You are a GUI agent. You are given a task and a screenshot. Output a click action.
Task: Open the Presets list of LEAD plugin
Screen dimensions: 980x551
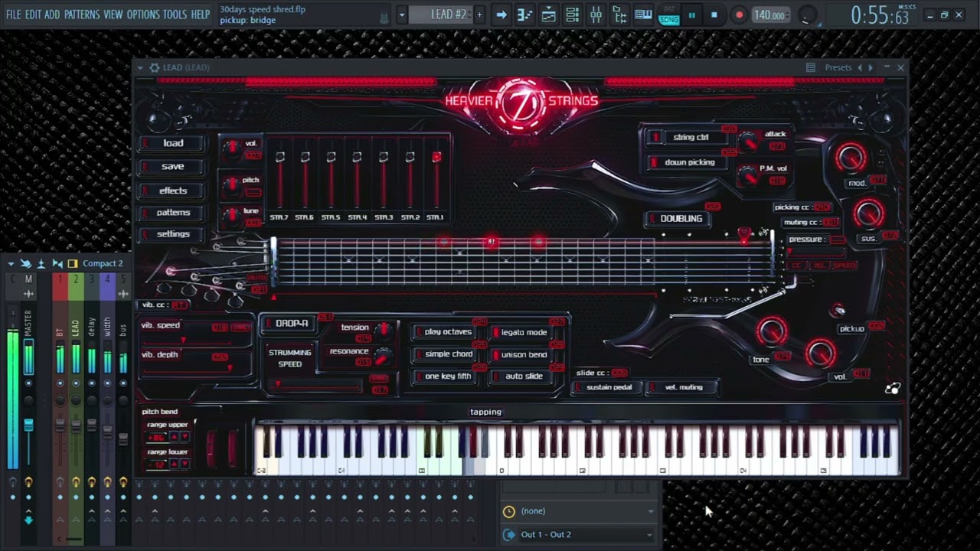[838, 67]
